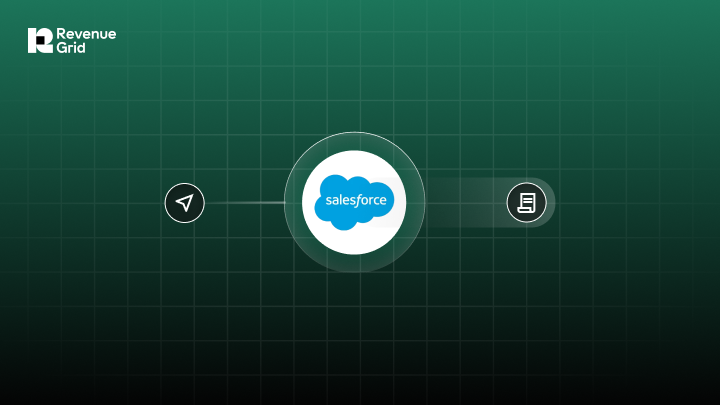Click the letter "f" in salesforce logo
This screenshot has width=720, height=405.
pos(360,202)
